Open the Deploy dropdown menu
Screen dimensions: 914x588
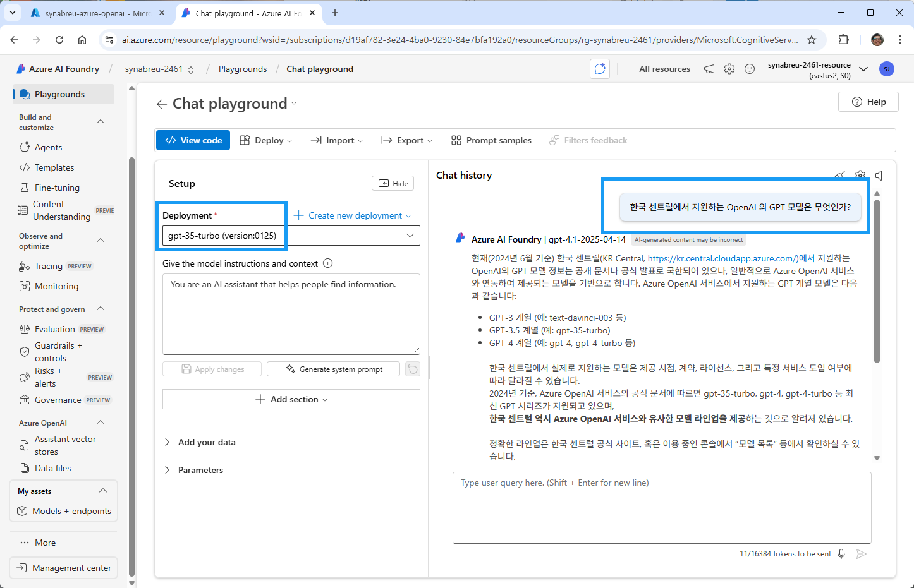pyautogui.click(x=266, y=140)
